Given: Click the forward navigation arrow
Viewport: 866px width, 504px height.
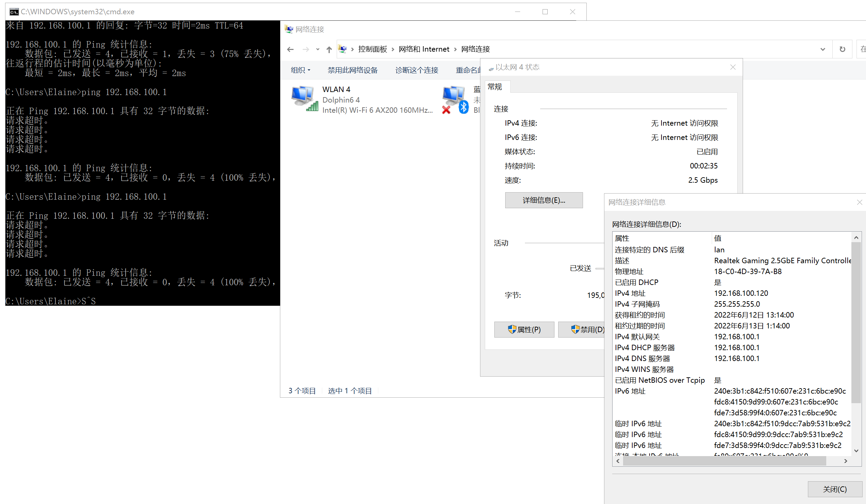Looking at the screenshot, I should coord(305,50).
